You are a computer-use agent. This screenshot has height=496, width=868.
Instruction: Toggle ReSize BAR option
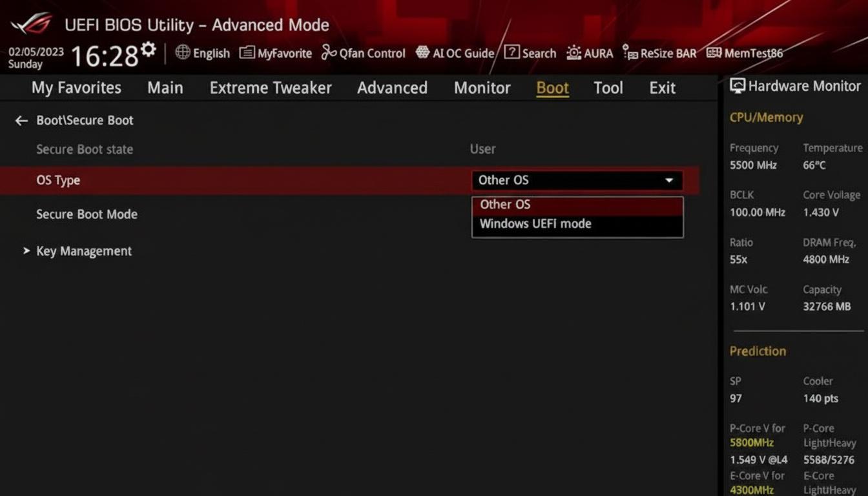[659, 53]
